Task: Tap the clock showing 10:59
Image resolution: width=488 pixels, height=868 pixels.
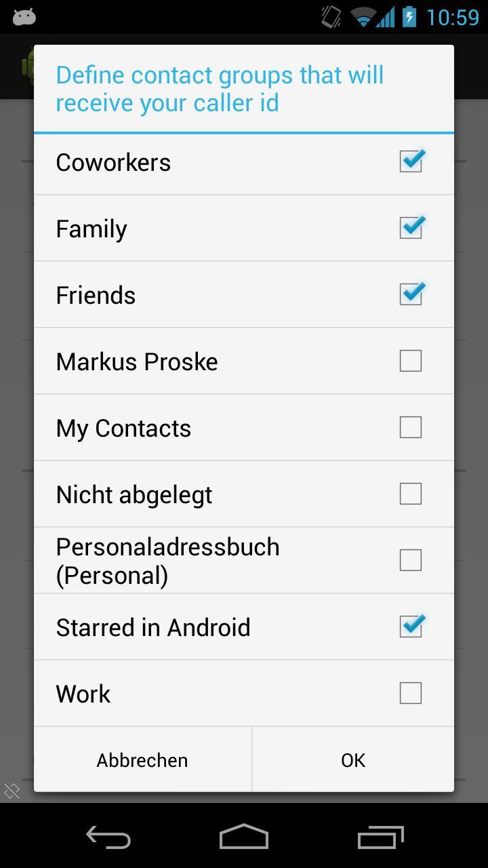Action: [452, 17]
